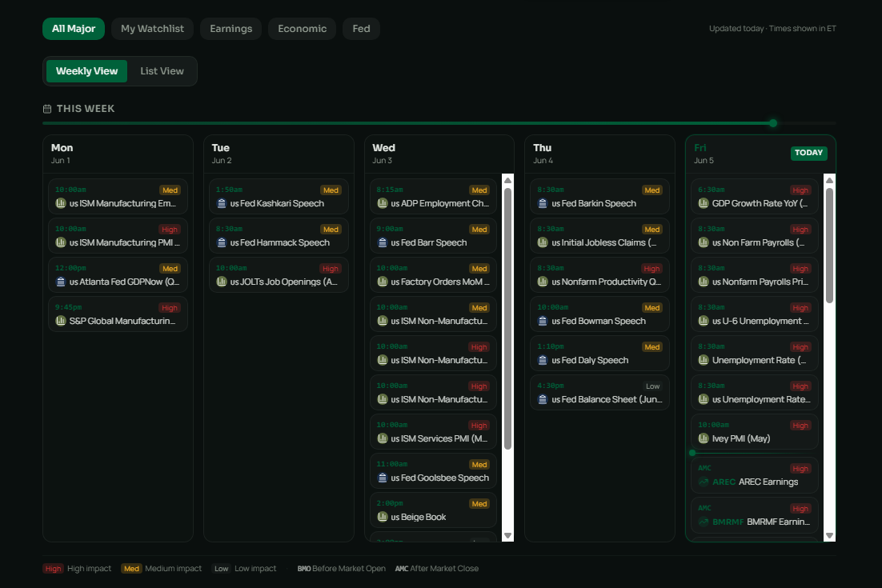Click chart icon on ADP Employment Change event

383,203
